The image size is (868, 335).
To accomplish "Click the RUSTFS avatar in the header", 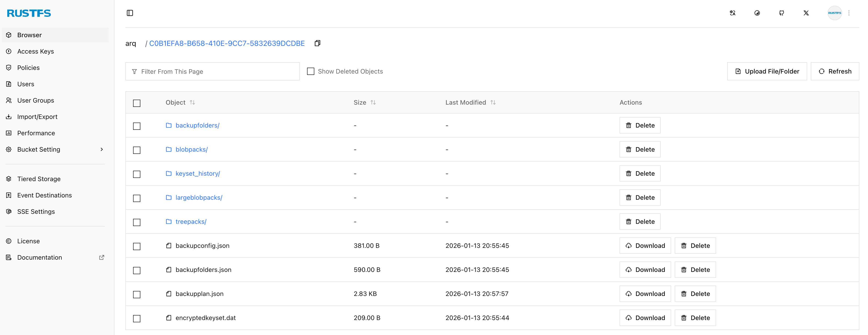I will (834, 13).
